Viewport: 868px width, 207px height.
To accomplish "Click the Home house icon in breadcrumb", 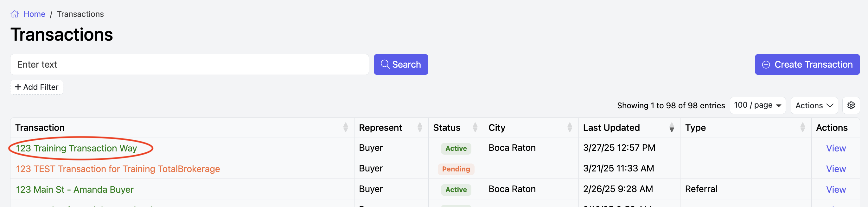I will (x=15, y=14).
